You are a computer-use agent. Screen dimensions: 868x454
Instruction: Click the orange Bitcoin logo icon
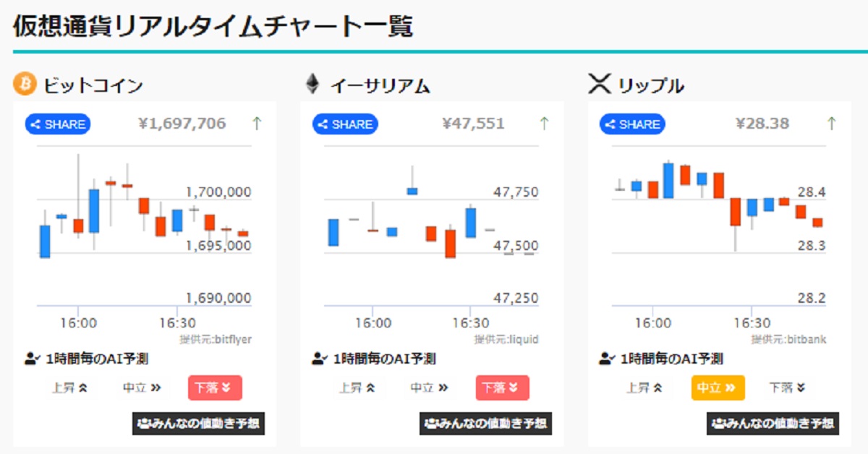coord(25,85)
